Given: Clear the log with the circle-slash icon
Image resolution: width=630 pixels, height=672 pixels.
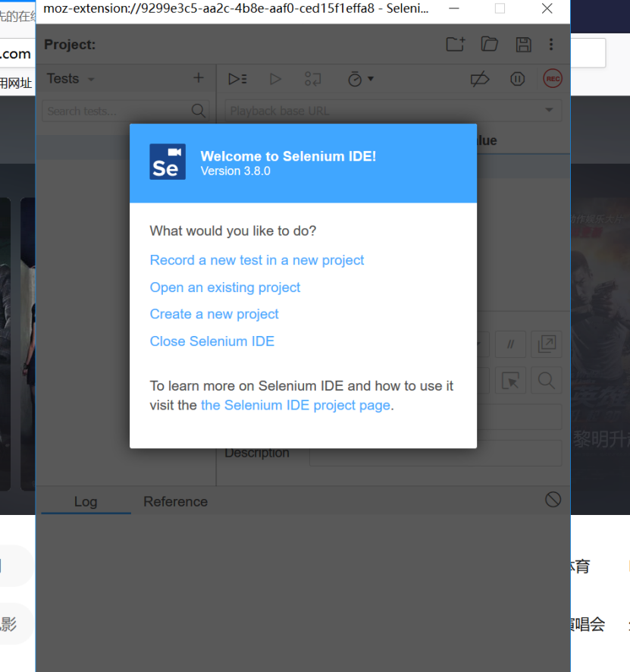Looking at the screenshot, I should (553, 499).
